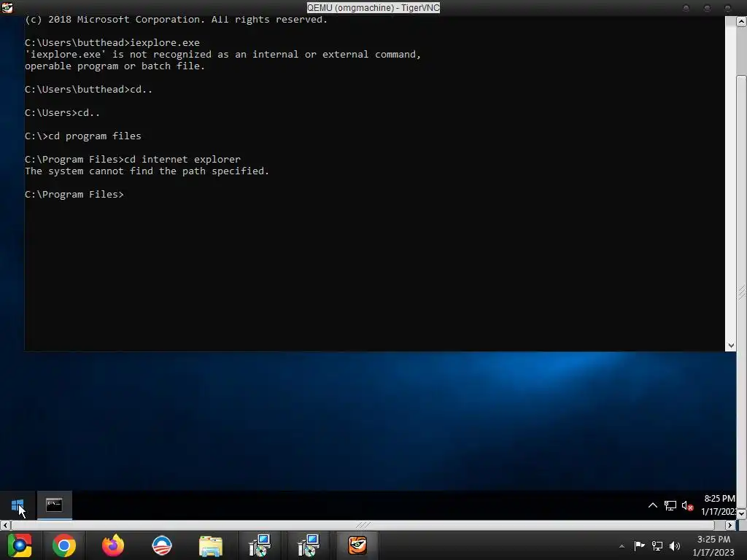This screenshot has height=560, width=747.
Task: Click the VNC viewer's vertical scroll-up arrow
Action: click(742, 21)
